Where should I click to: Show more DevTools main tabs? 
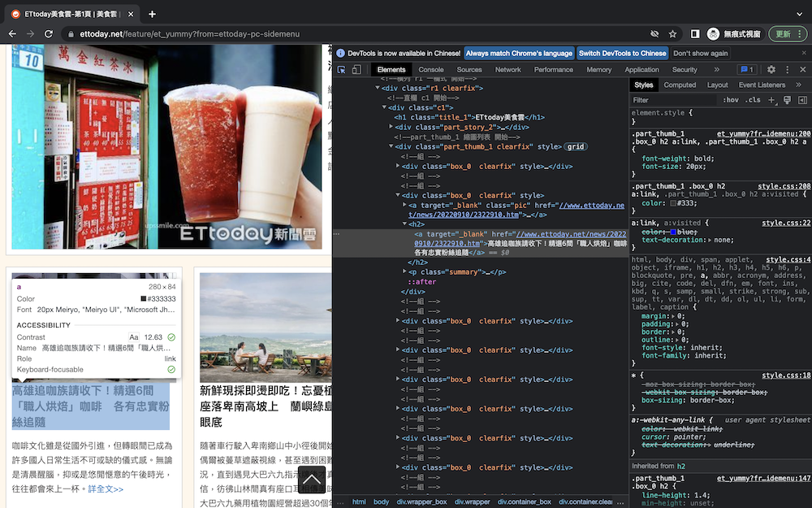click(717, 69)
